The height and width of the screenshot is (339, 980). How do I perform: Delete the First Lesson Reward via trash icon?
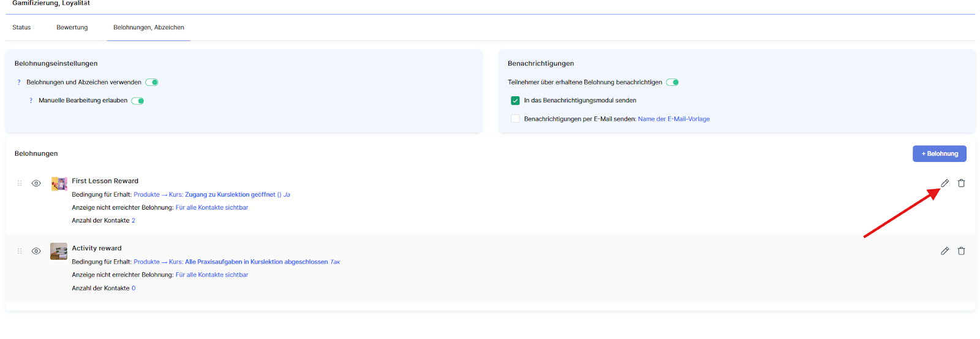(961, 183)
